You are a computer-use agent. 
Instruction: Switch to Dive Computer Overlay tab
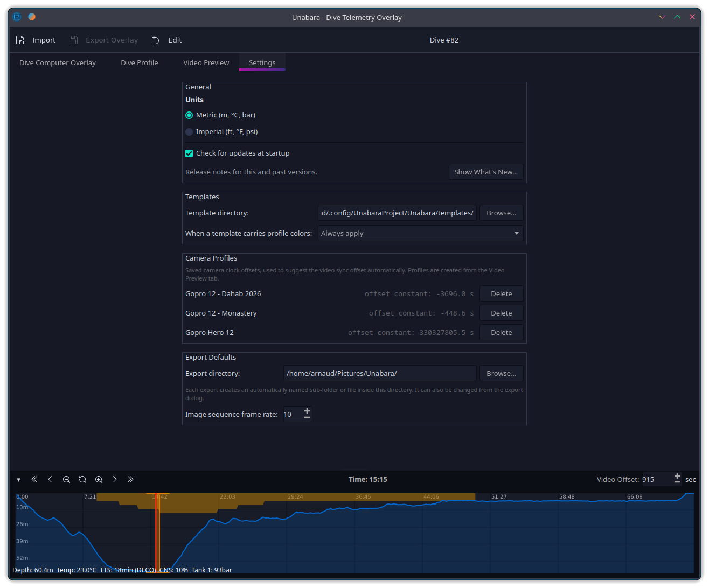(58, 62)
